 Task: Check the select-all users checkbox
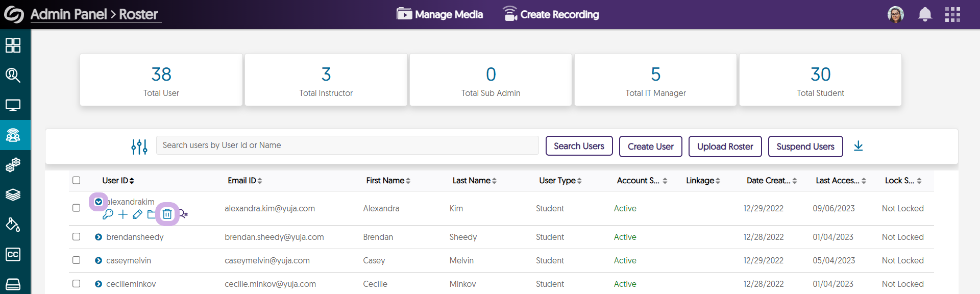click(77, 180)
